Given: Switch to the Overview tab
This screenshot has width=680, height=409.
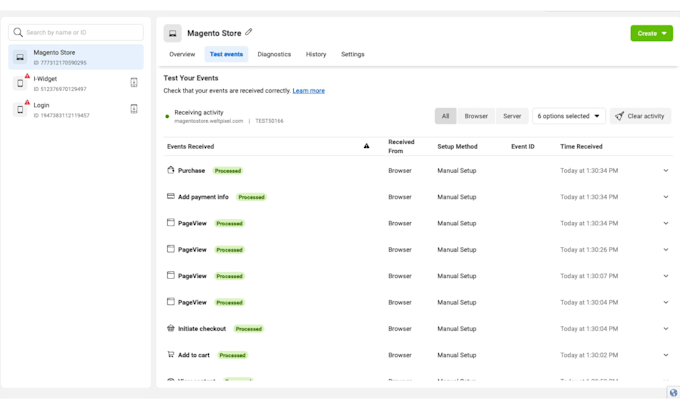Looking at the screenshot, I should pyautogui.click(x=182, y=54).
